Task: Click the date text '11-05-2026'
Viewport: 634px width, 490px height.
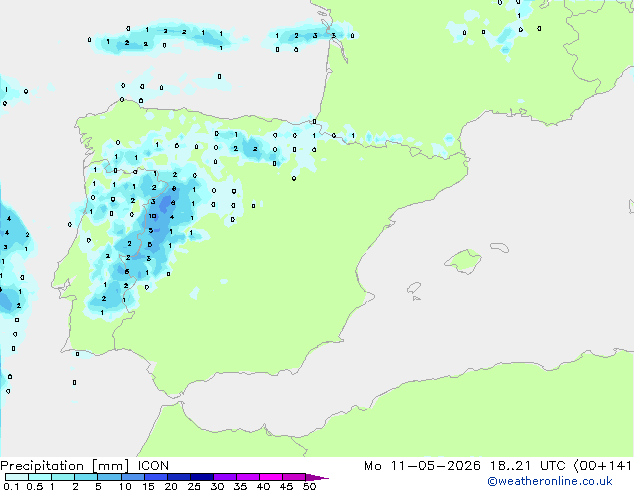Action: [x=436, y=466]
